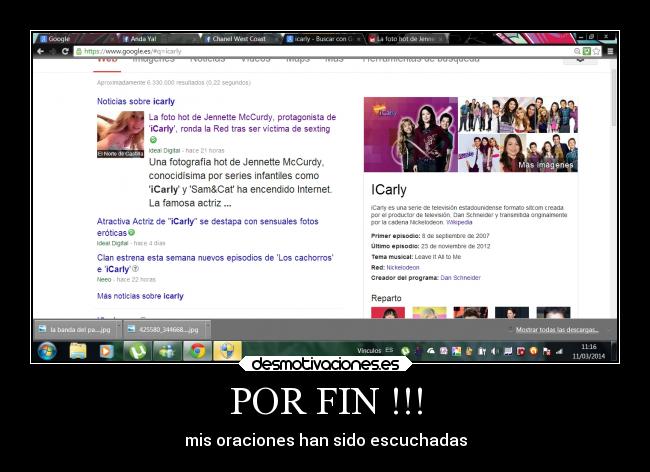The width and height of the screenshot is (650, 472).
Task: Open the taskbar clock showing 11:16
Action: click(x=589, y=351)
